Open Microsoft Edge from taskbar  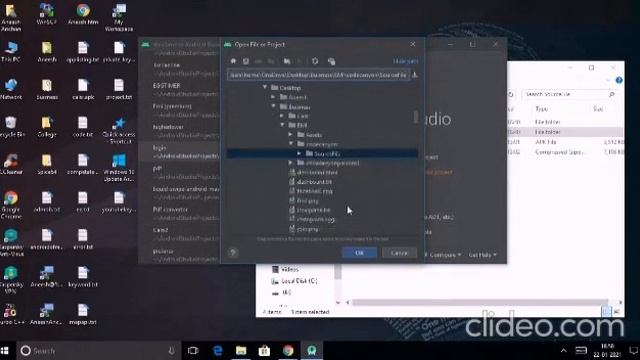pyautogui.click(x=218, y=351)
